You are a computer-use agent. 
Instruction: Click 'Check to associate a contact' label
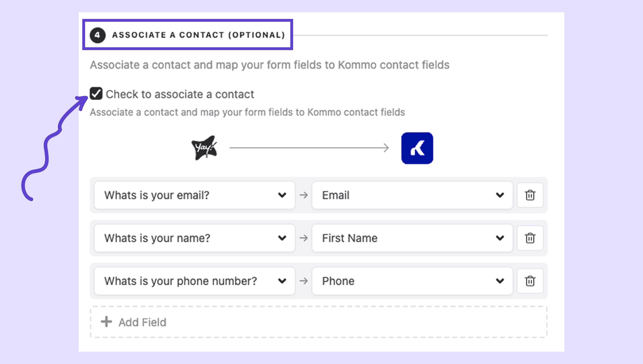(x=180, y=94)
